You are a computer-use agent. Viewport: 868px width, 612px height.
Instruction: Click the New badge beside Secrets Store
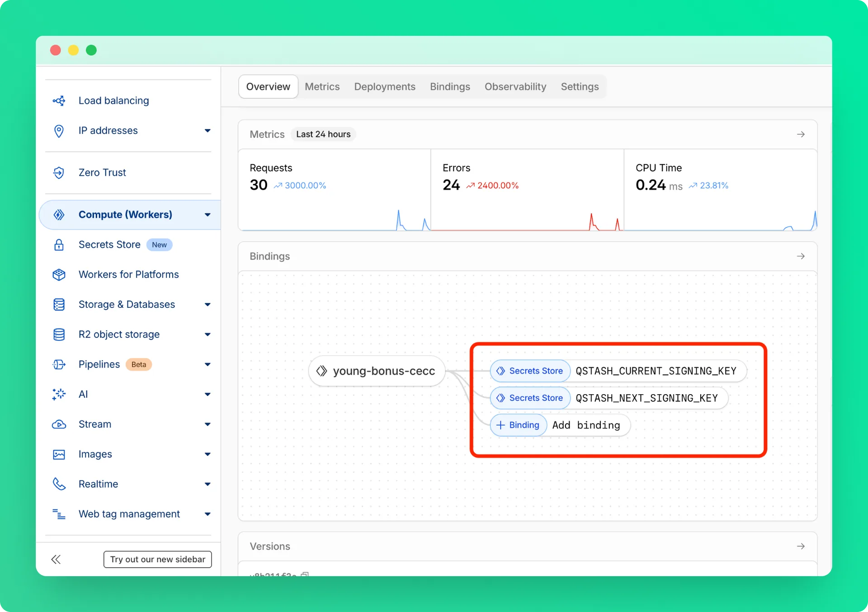pyautogui.click(x=159, y=245)
